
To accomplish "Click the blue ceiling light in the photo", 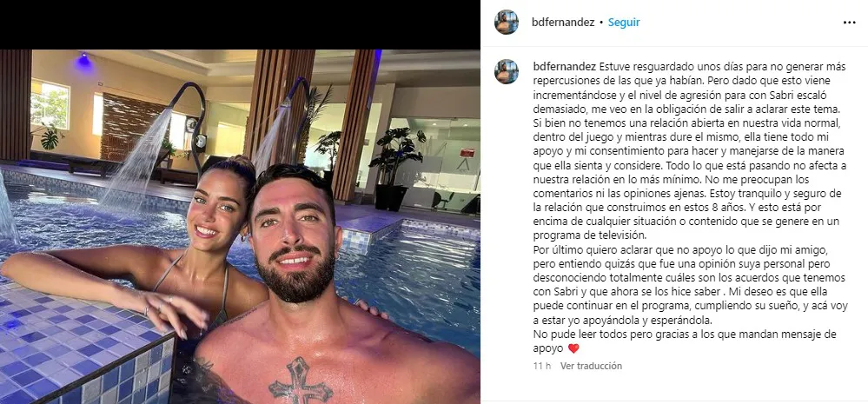I will 83,60.
